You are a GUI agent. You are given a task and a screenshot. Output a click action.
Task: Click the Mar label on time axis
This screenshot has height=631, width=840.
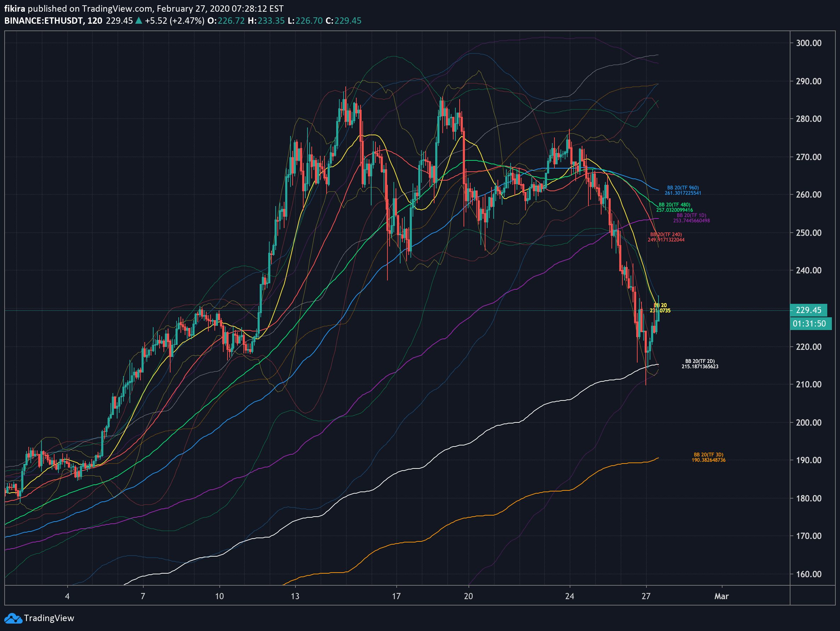tap(721, 596)
